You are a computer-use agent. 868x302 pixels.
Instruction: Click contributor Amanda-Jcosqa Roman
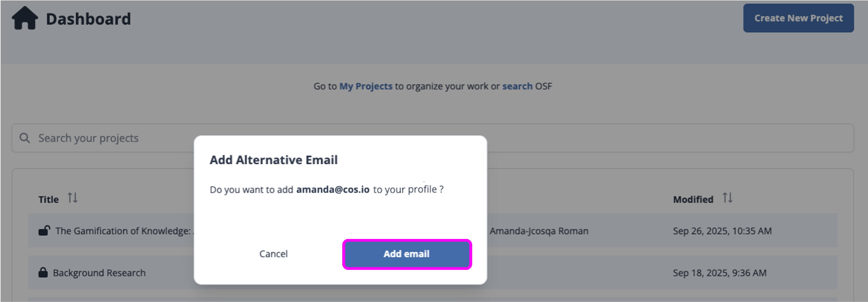539,231
